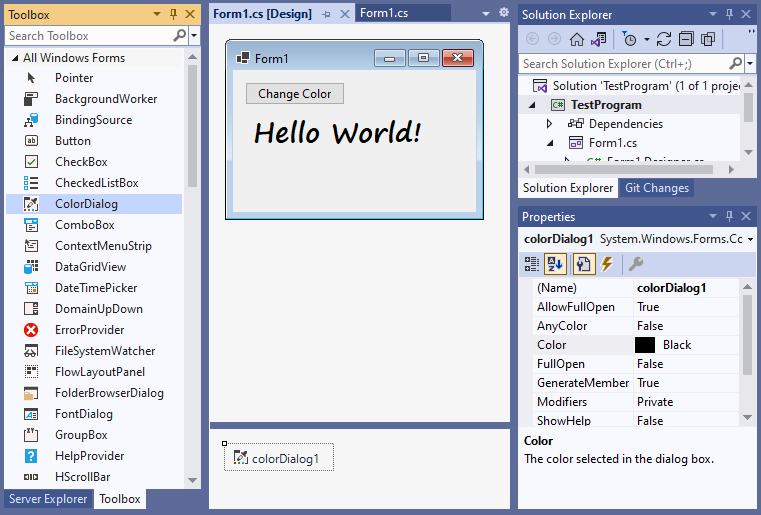
Task: Open the Server Explorer tab
Action: [x=48, y=499]
